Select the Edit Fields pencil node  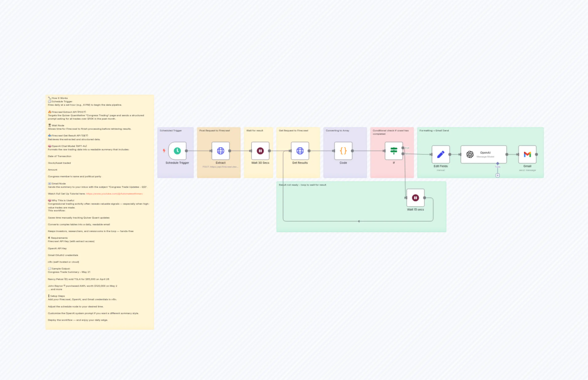(440, 155)
